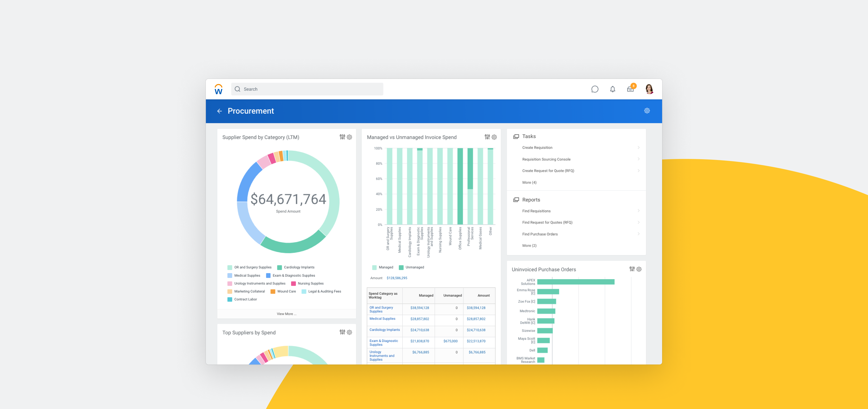
Task: Open the inbox showing 8 items
Action: [x=630, y=89]
